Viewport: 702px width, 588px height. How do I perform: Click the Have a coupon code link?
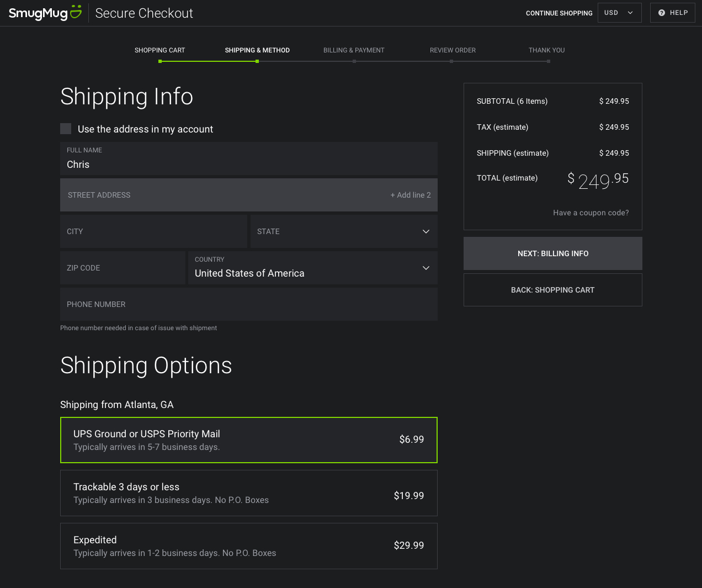coord(591,213)
